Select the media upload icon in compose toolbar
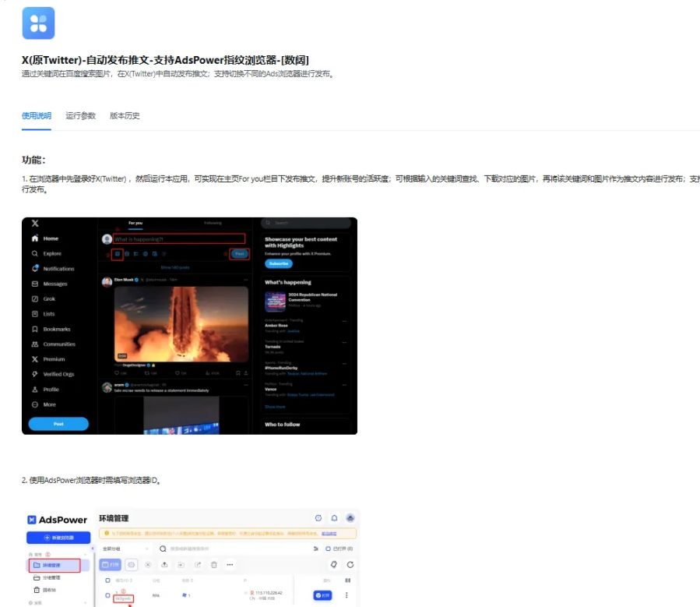Screen dimensions: 700x607 119,253
